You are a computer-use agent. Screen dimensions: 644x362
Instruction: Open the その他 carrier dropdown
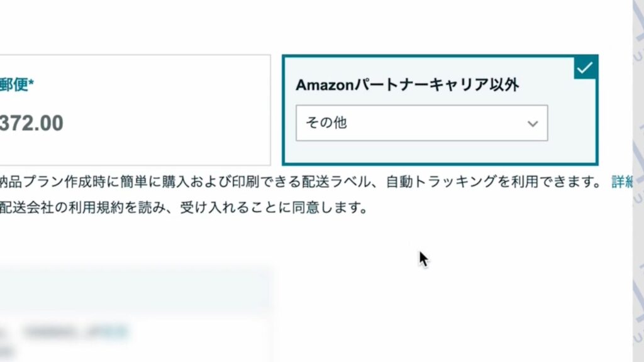[x=421, y=123]
